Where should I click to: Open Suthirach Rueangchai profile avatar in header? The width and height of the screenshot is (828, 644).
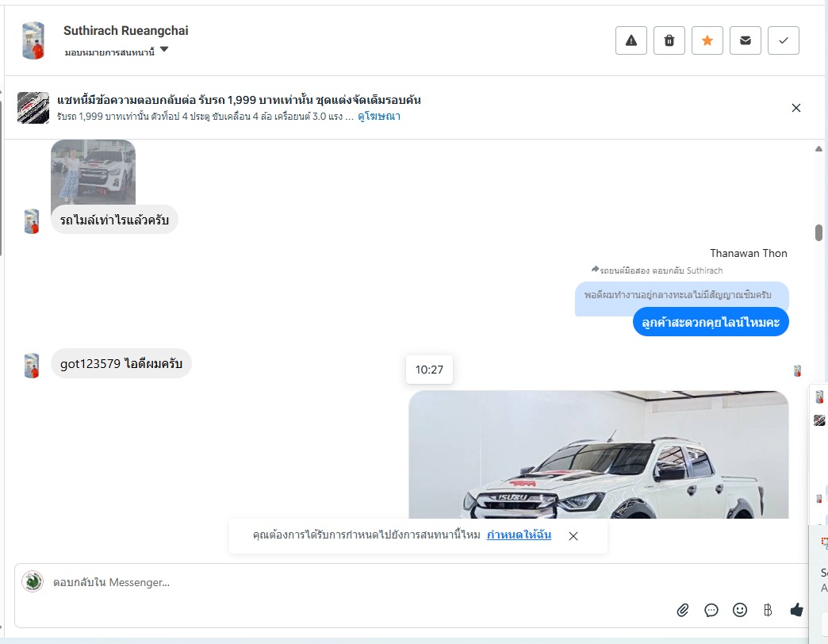coord(33,40)
